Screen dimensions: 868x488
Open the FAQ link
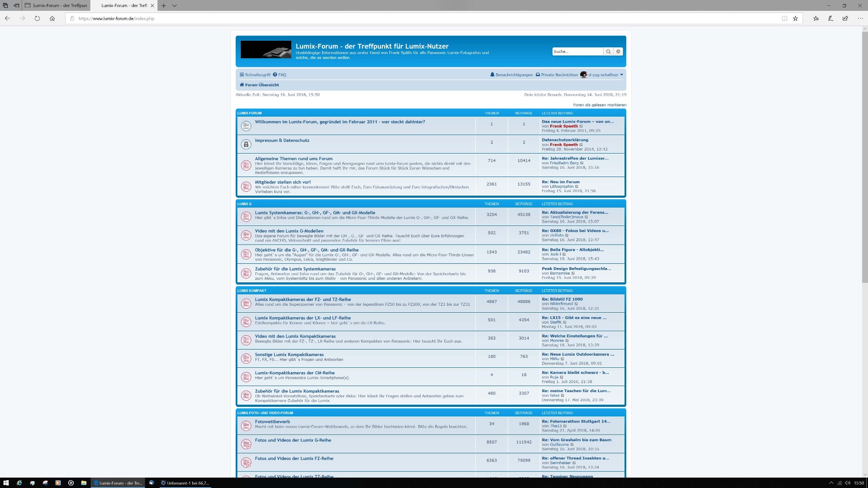pos(279,75)
